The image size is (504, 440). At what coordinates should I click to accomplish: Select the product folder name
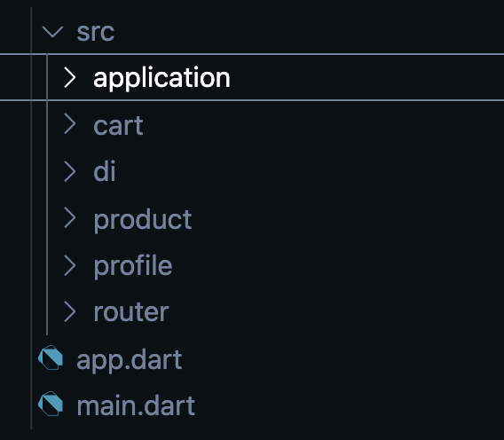tap(143, 221)
